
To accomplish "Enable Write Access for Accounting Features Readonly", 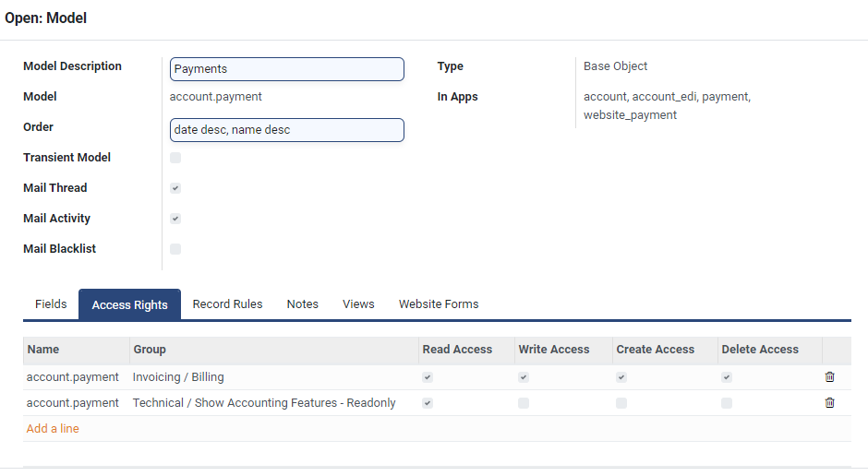I will 524,403.
